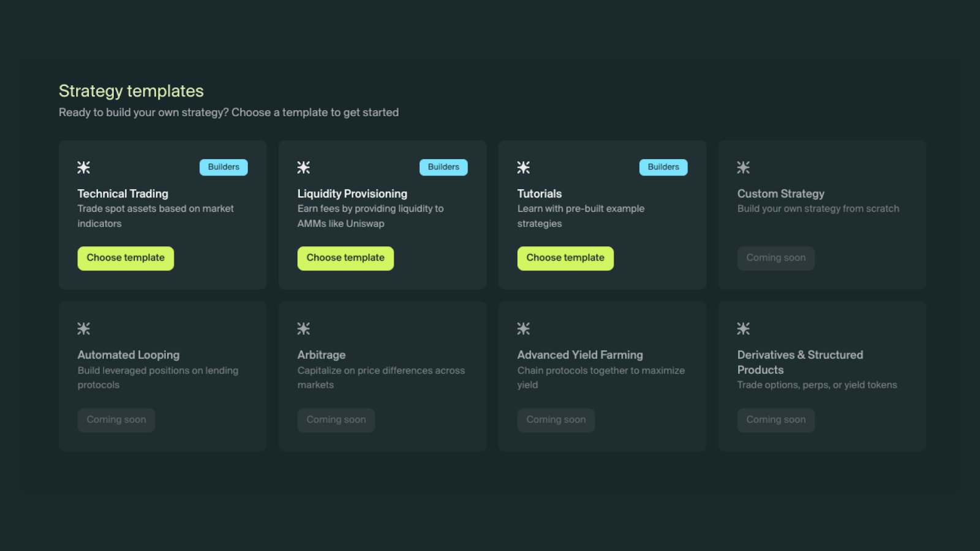Open the Arbitrage card title
This screenshot has height=551, width=980.
pos(322,355)
